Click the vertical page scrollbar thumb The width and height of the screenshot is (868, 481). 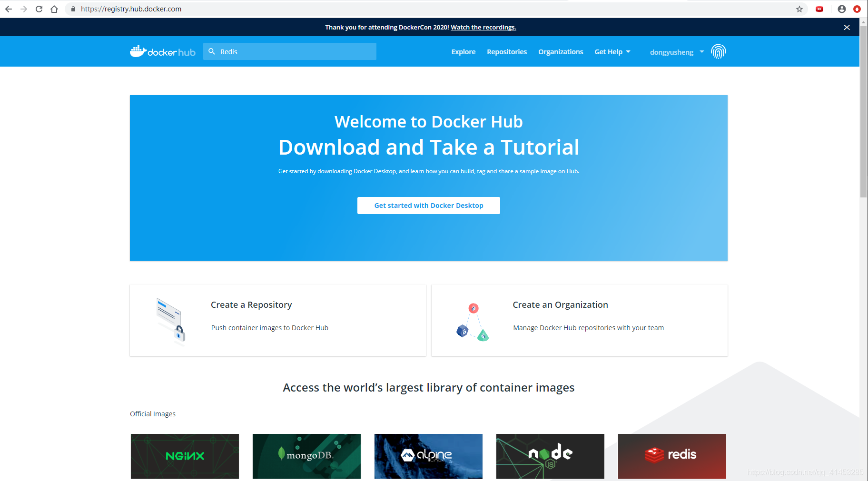point(863,112)
